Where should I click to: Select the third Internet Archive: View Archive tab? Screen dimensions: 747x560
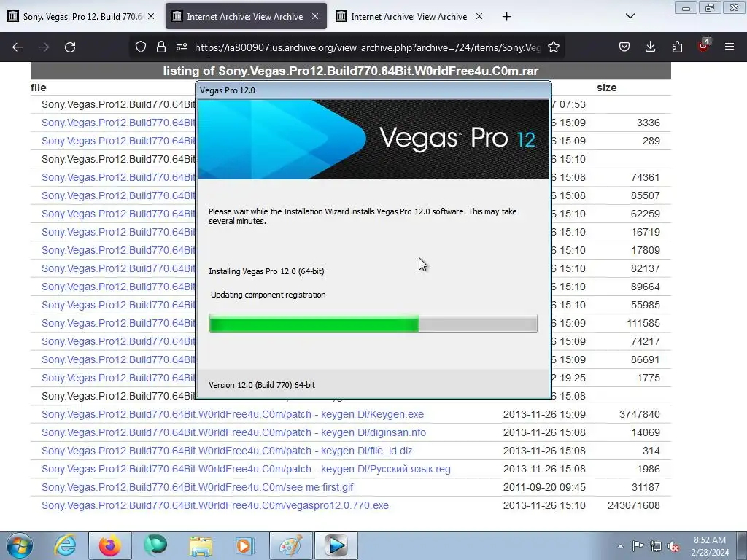point(410,16)
